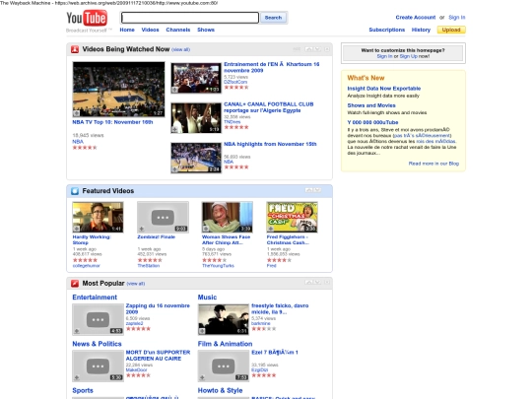Open the Howto & Style category

pyautogui.click(x=221, y=390)
